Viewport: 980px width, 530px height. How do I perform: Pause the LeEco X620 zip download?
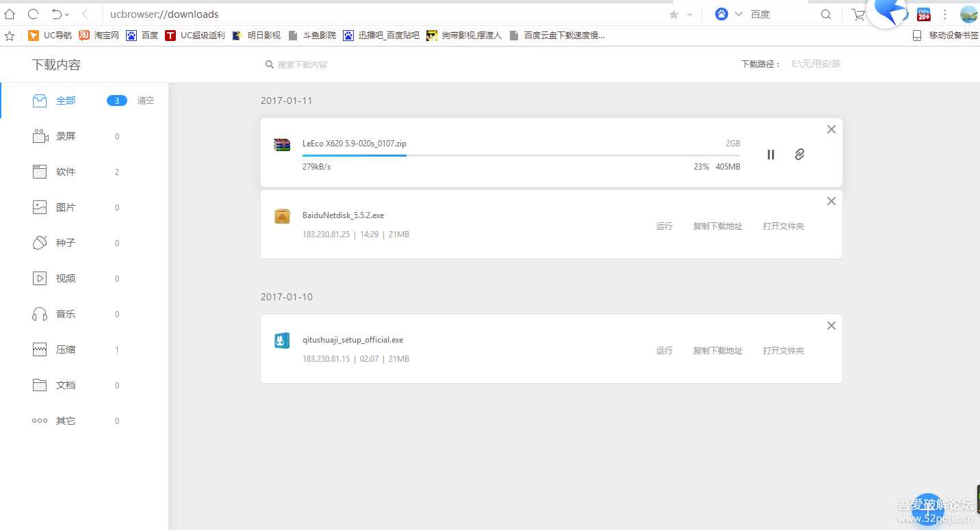pyautogui.click(x=771, y=155)
